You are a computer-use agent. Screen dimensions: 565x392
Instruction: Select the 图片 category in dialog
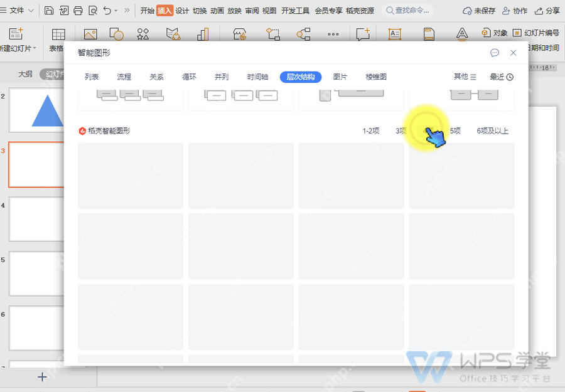click(340, 77)
